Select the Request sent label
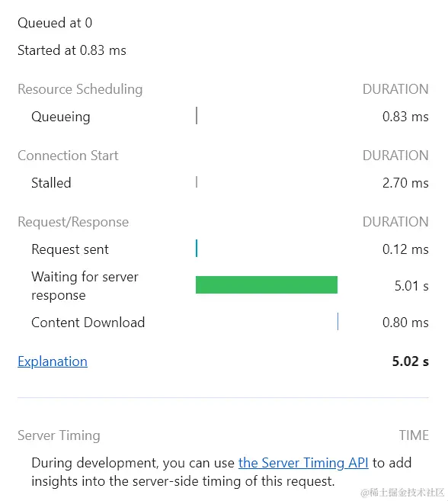This screenshot has height=501, width=448. 70,249
